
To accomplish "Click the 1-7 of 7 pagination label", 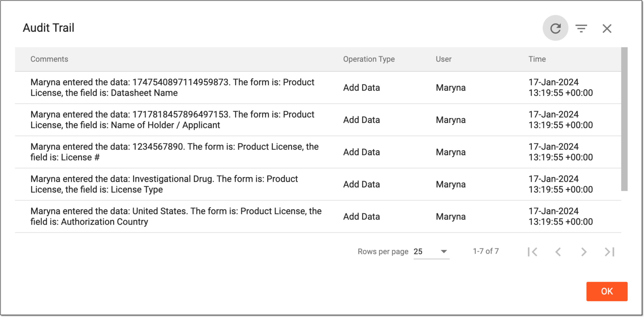I will pyautogui.click(x=486, y=251).
